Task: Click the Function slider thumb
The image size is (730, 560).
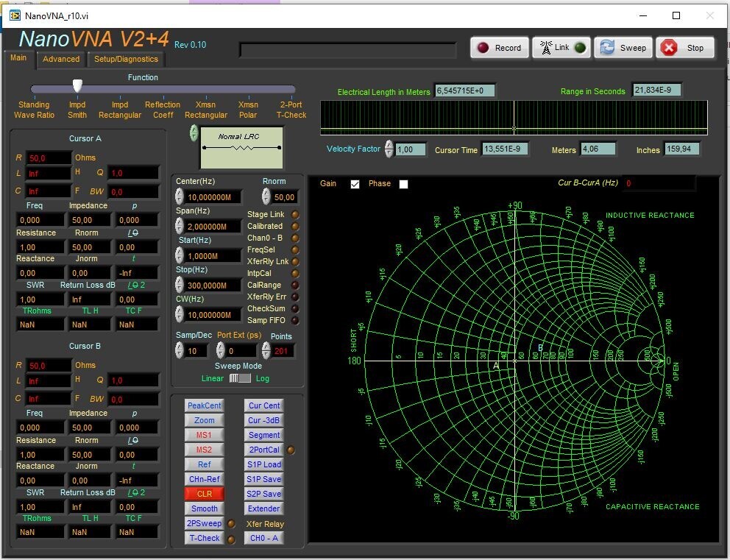Action: coord(78,85)
